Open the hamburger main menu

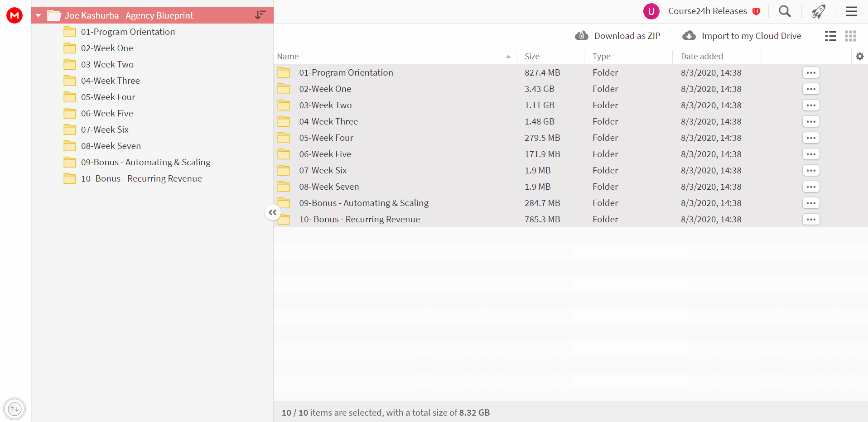[851, 11]
